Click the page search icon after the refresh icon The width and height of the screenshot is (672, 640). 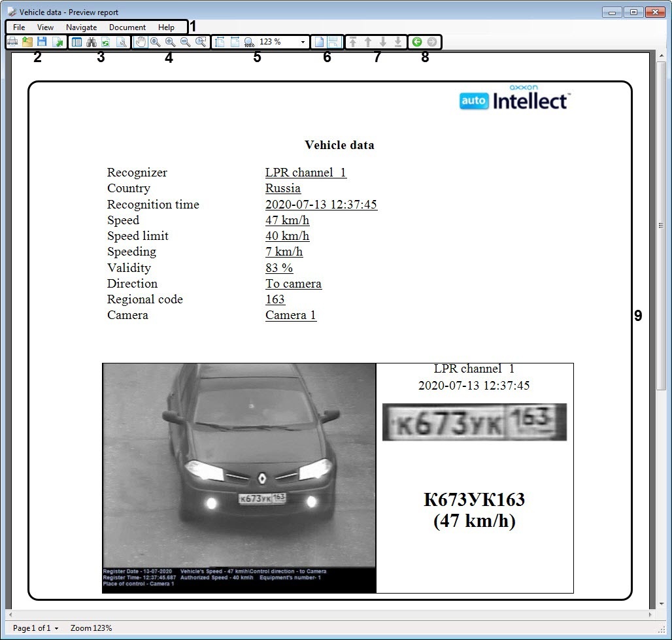[122, 42]
